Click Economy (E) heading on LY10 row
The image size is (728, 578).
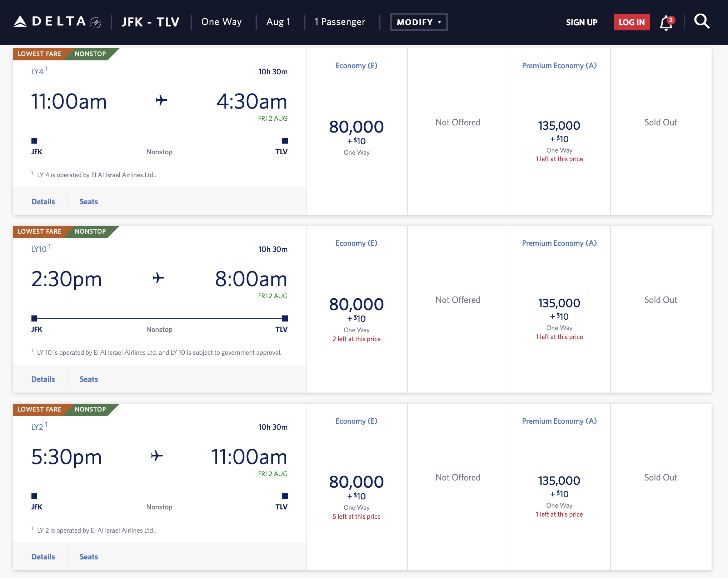click(356, 243)
